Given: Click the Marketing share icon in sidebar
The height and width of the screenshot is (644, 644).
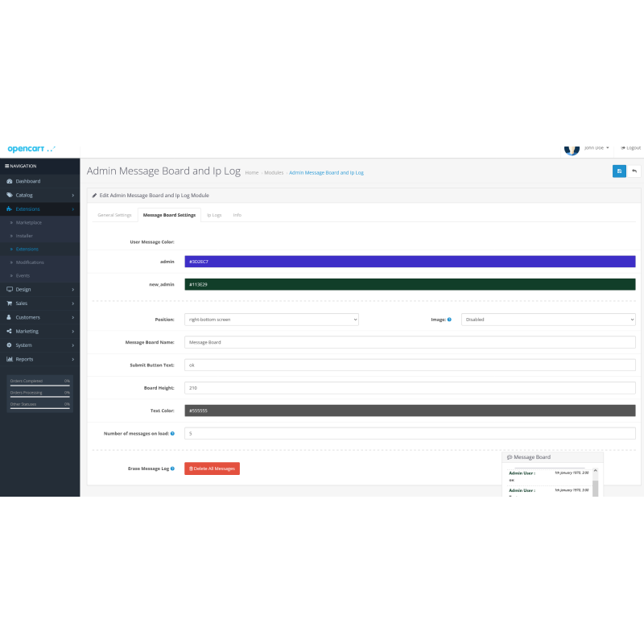Looking at the screenshot, I should [x=11, y=331].
